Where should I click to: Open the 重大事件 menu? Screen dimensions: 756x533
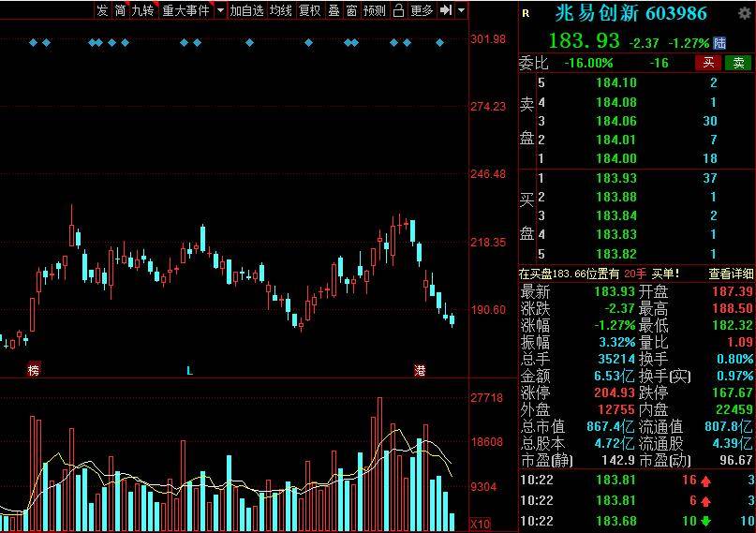pos(185,10)
